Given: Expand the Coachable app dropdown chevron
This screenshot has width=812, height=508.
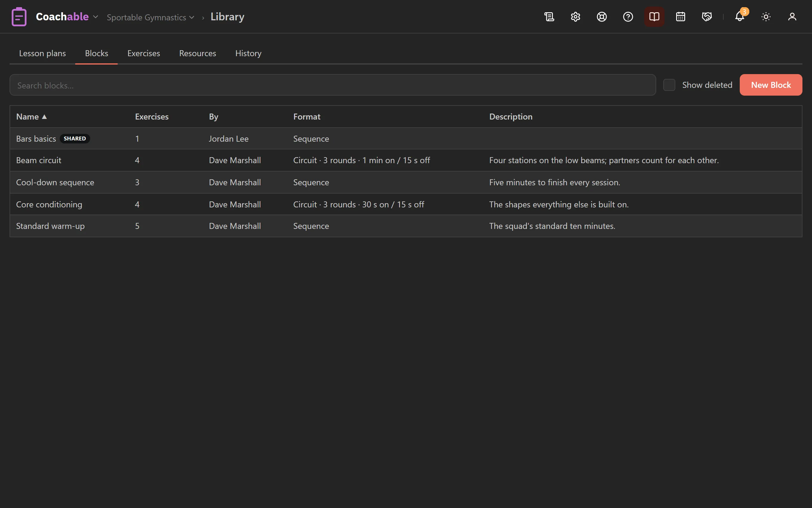Looking at the screenshot, I should 95,16.
